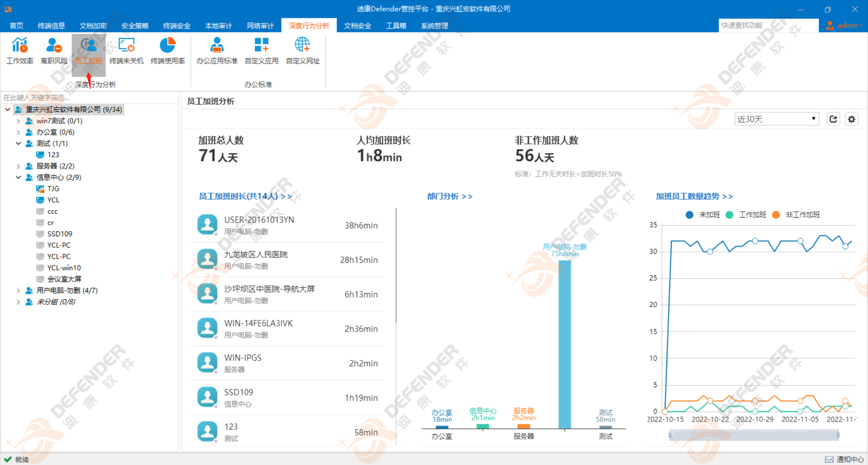Toggle 非工作加班 legend series
The image size is (868, 465).
[796, 215]
